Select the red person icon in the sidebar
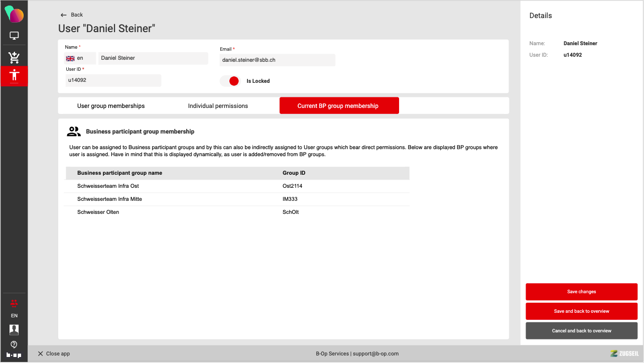644x363 pixels. (14, 76)
